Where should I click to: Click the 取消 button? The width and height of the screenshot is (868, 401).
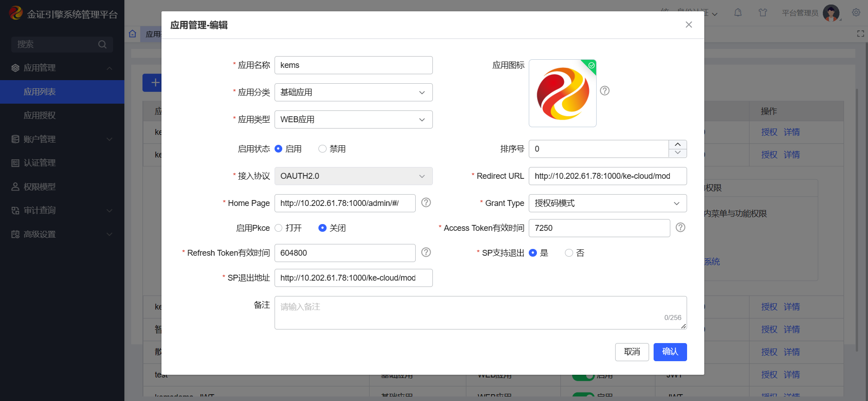tap(632, 352)
